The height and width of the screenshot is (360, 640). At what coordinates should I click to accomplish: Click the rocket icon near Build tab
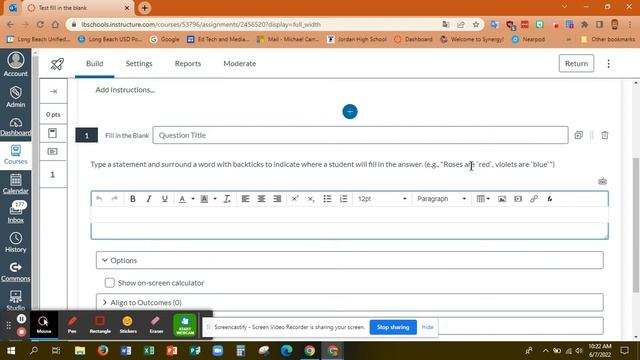tap(57, 64)
